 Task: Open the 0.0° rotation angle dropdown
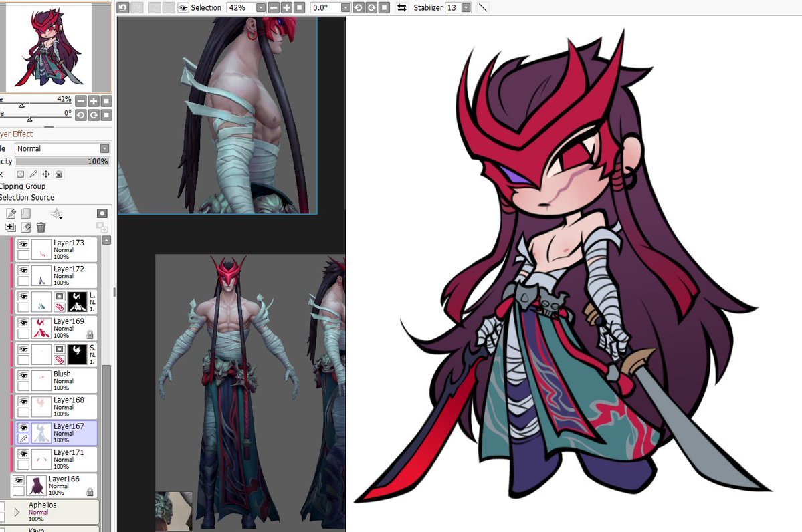346,7
